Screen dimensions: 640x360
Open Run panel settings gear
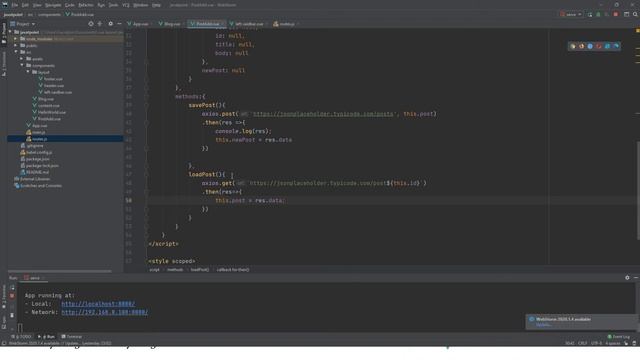(627, 278)
